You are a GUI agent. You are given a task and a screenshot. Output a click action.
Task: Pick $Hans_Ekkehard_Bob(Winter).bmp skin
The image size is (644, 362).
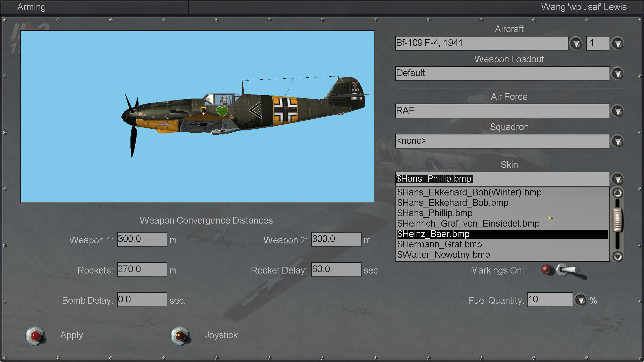click(469, 192)
